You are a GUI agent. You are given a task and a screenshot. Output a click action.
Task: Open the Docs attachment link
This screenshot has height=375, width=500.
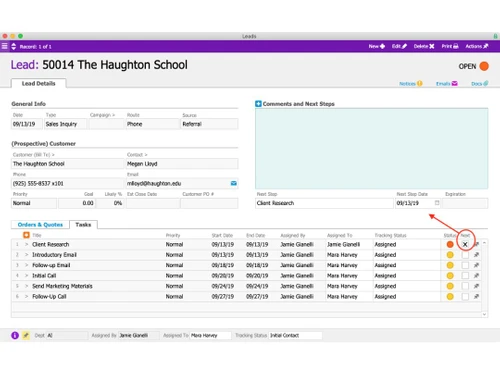[480, 84]
